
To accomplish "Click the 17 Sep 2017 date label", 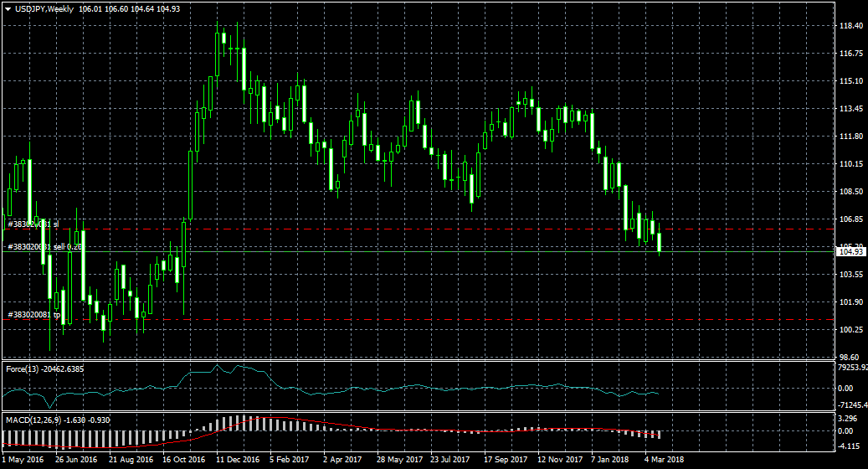I will (x=505, y=460).
